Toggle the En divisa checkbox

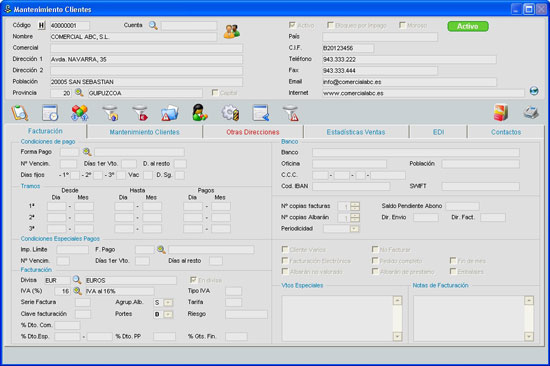point(193,280)
